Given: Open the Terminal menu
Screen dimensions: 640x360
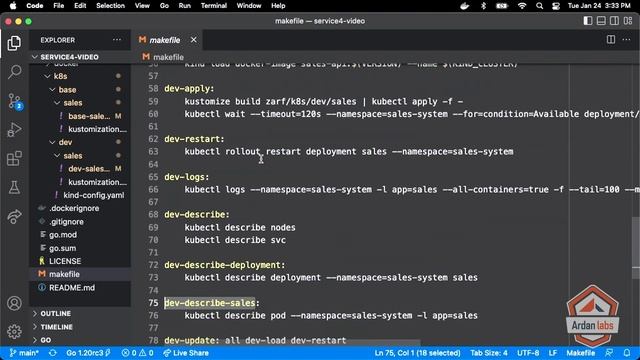Looking at the screenshot, I should [213, 6].
